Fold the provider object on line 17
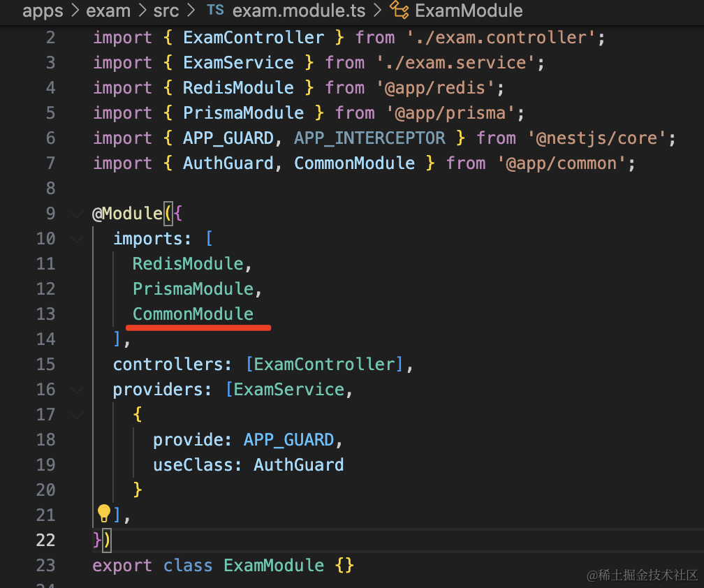Viewport: 704px width, 588px height. point(77,415)
